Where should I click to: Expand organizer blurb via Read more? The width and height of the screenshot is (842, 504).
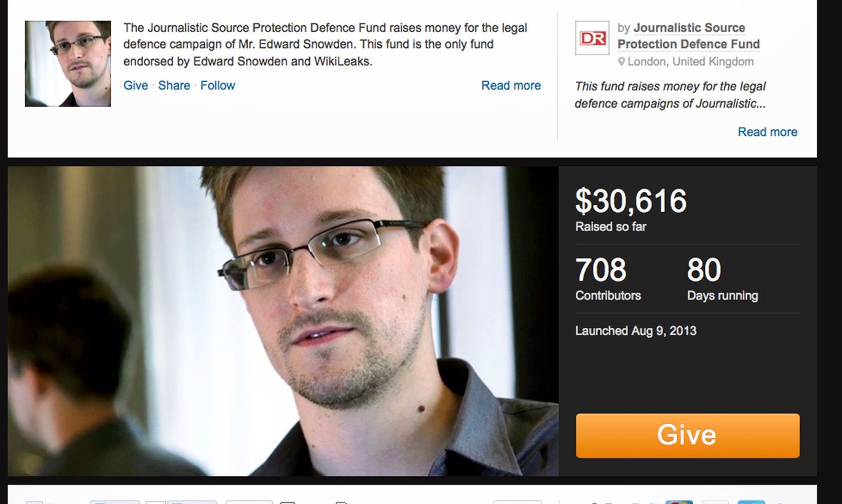pos(768,132)
